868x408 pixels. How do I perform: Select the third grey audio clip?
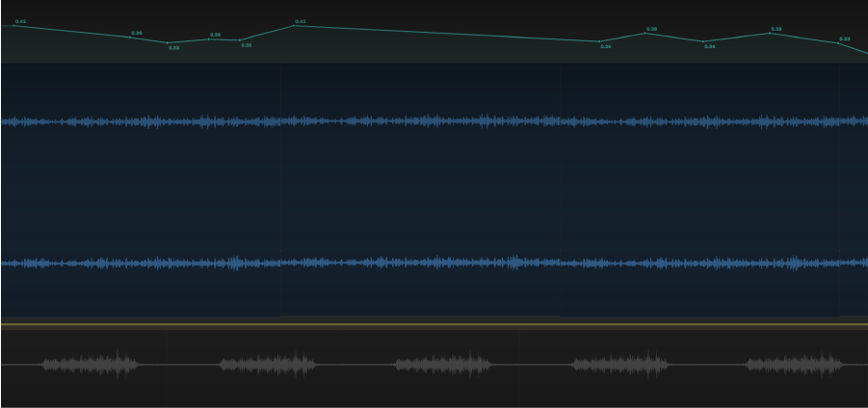tap(442, 365)
